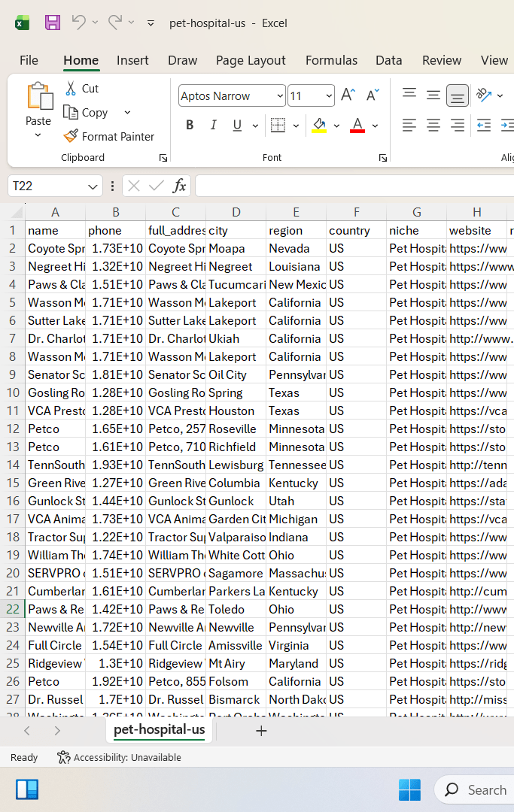
Task: Open the File menu tab
Action: (29, 61)
